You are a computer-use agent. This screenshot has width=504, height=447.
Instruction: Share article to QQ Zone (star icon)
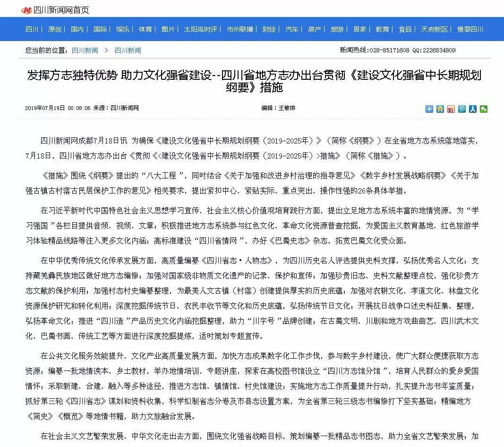440,109
